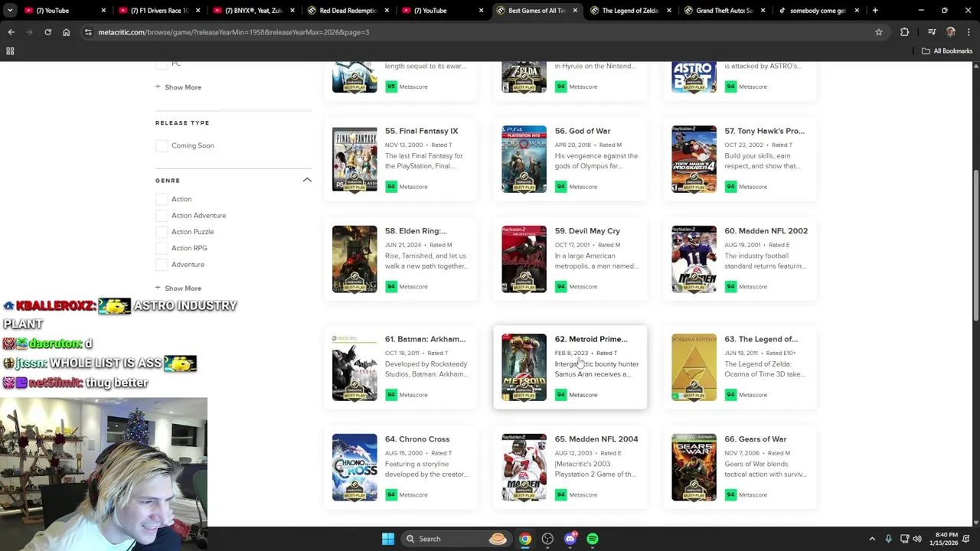Switch to the somebody come get tab
This screenshot has height=551, width=980.
pyautogui.click(x=818, y=11)
